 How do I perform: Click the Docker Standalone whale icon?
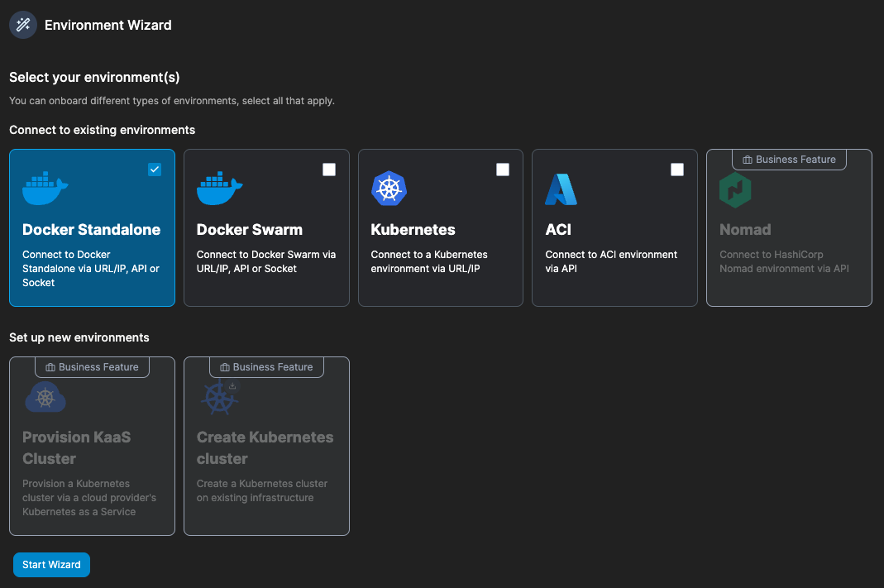tap(45, 189)
